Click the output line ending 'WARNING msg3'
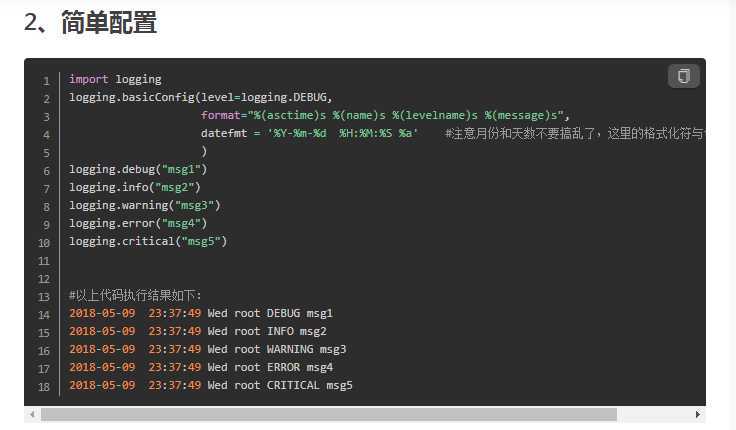 point(207,349)
